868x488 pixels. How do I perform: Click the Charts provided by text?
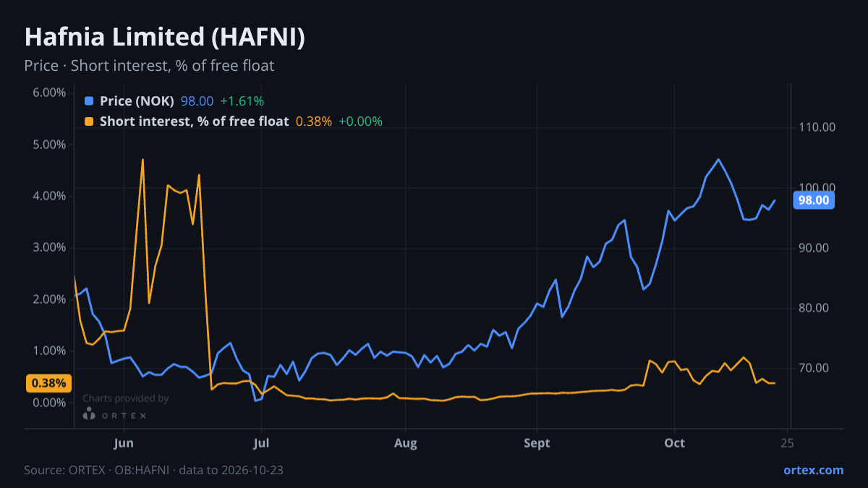tap(126, 398)
